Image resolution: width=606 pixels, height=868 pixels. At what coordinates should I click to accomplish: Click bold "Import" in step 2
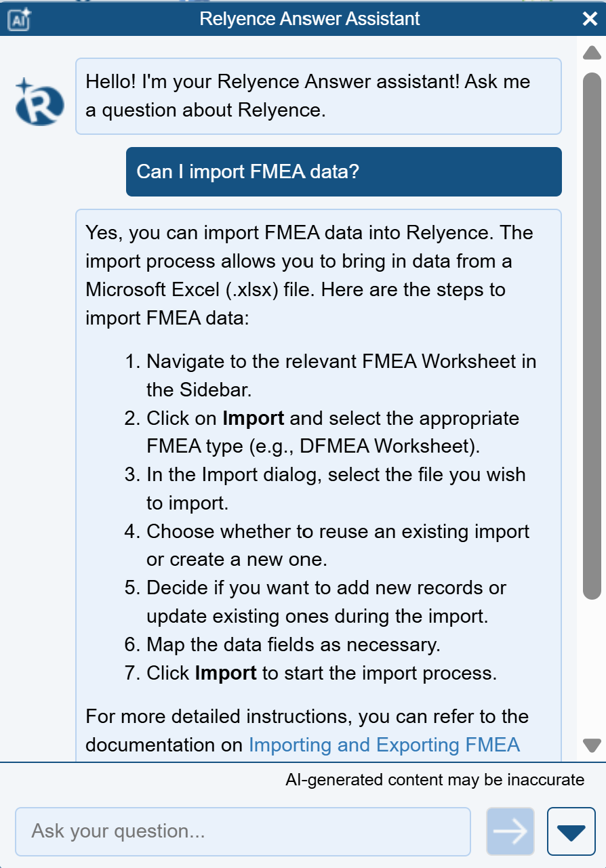click(x=253, y=418)
